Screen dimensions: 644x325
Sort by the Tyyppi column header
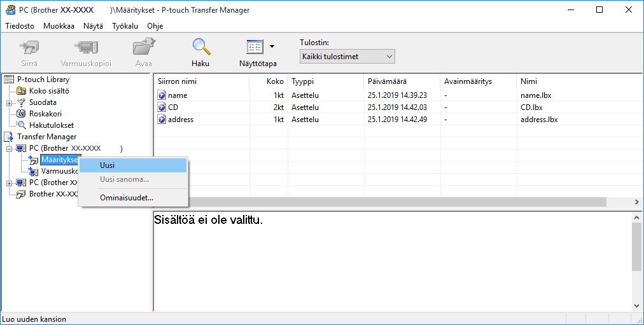tap(326, 81)
